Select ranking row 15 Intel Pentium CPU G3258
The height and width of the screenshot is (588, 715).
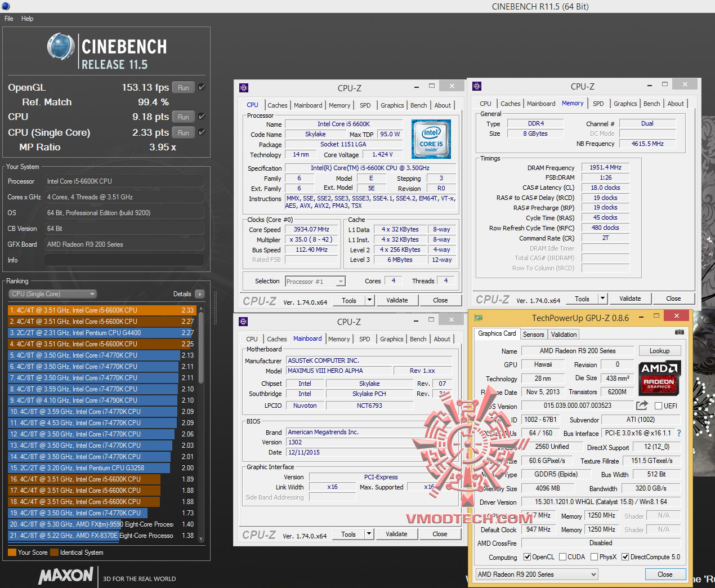[x=102, y=468]
